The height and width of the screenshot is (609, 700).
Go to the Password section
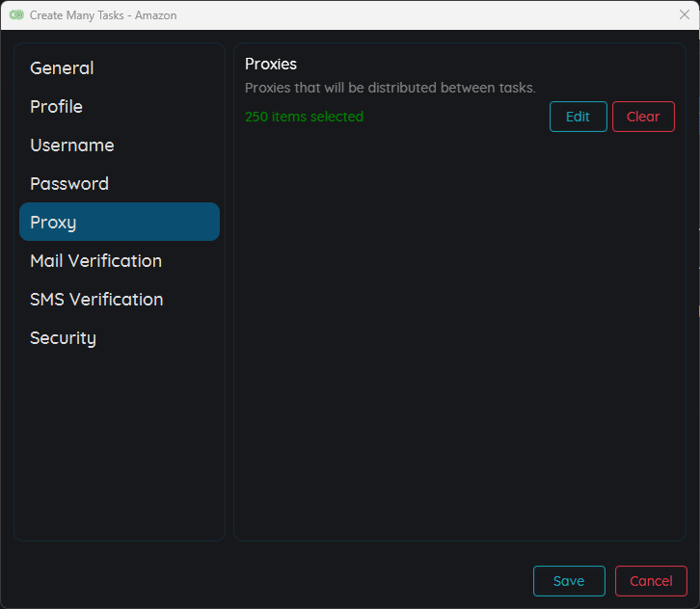(69, 184)
